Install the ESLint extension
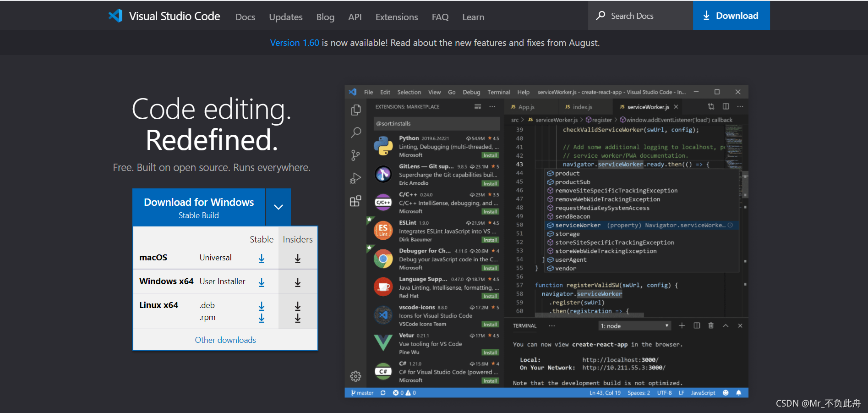 pos(490,240)
